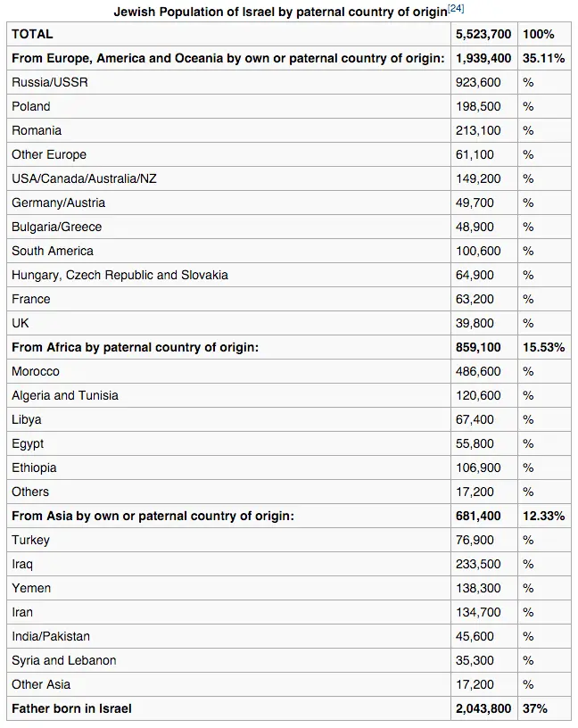Select the Romania country cell
This screenshot has height=728, width=578.
[x=37, y=130]
